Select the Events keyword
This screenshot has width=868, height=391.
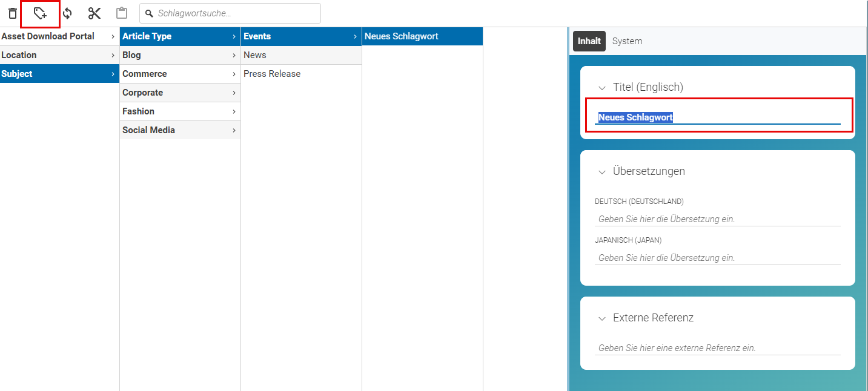pos(301,36)
